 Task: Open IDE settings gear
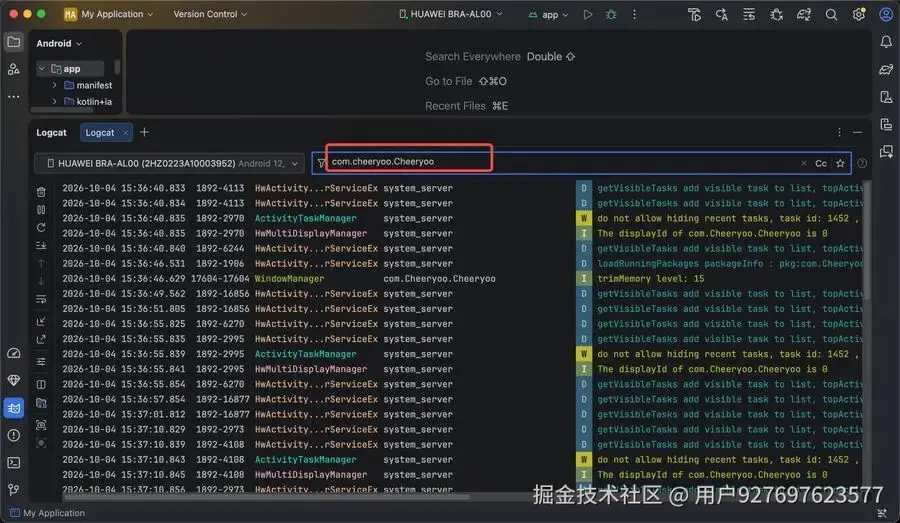(859, 15)
